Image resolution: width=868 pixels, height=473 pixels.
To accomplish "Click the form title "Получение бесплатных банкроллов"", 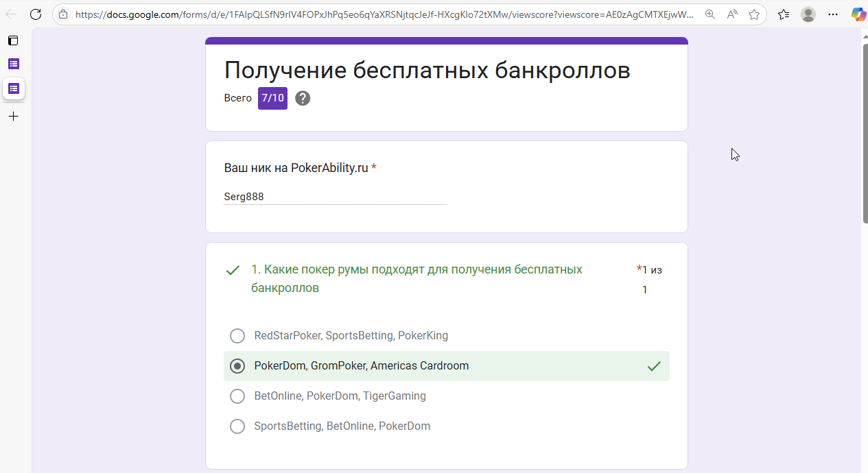I will pyautogui.click(x=427, y=70).
